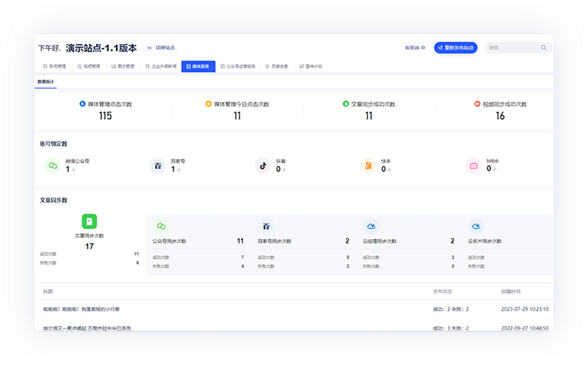Viewport: 588px width, 365px height.
Task: Go to the 企业外部新闻 tab
Action: coord(161,66)
